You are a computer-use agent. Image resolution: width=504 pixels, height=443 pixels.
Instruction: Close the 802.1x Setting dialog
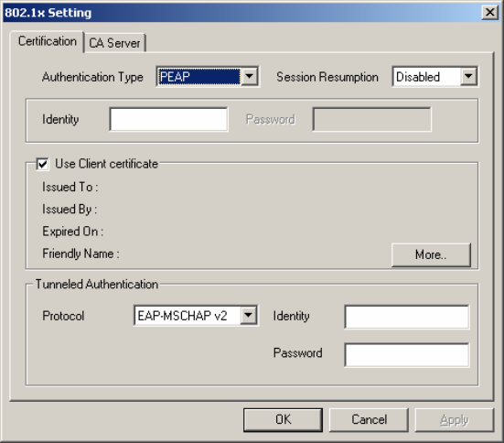tap(490, 13)
